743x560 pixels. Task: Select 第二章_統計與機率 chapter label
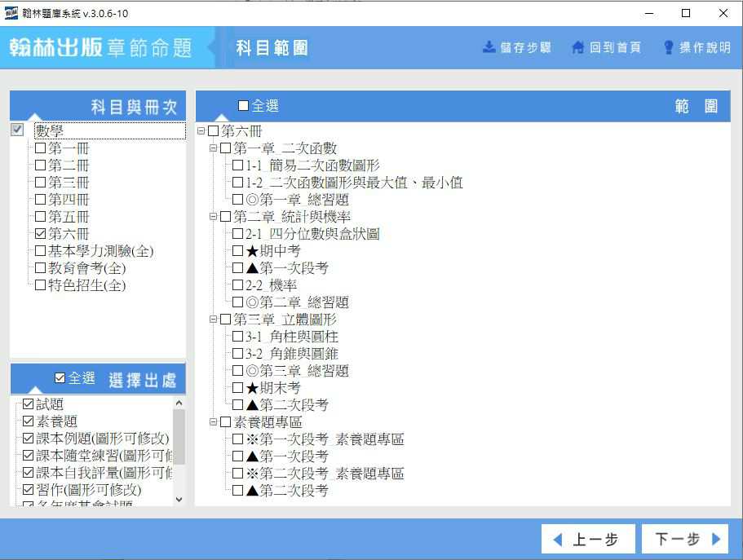point(292,217)
